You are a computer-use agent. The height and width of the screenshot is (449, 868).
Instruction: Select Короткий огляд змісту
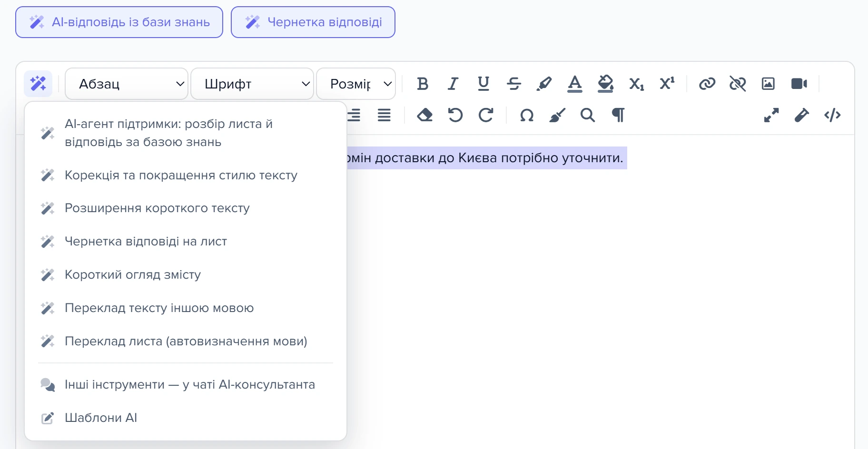pyautogui.click(x=186, y=274)
